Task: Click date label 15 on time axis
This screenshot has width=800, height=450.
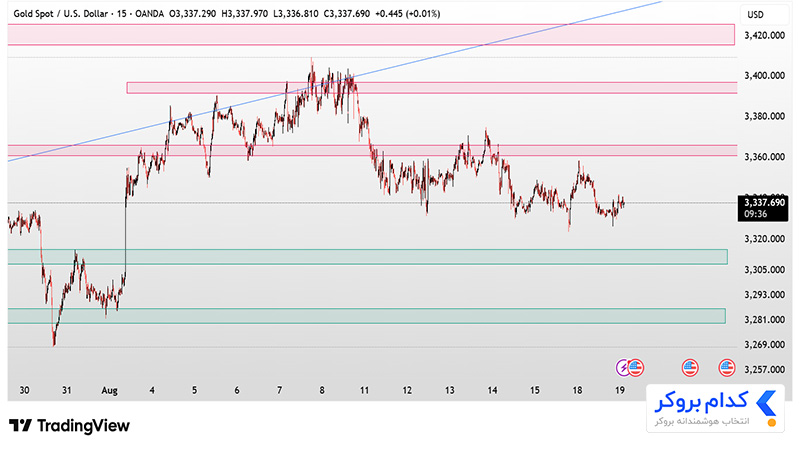Action: 534,390
